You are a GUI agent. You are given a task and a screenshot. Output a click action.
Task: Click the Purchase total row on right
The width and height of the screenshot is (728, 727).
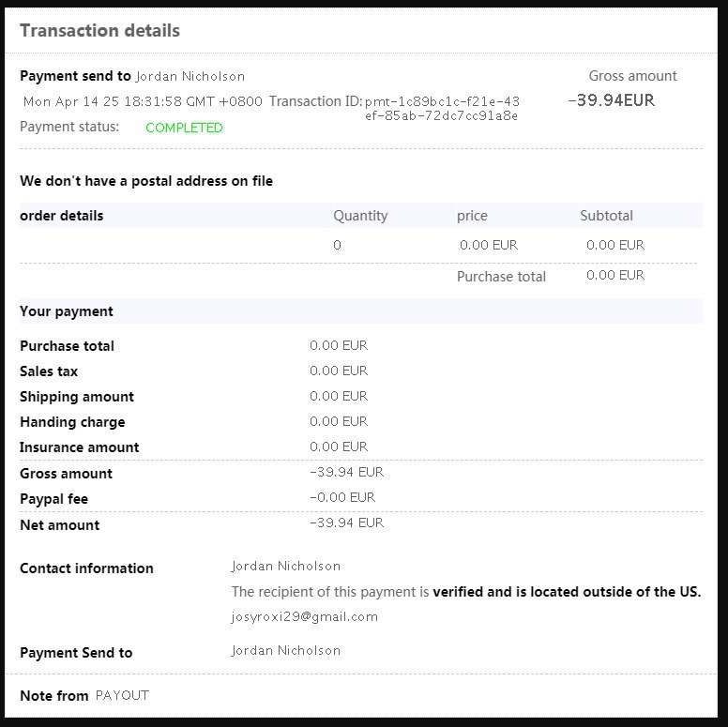551,276
